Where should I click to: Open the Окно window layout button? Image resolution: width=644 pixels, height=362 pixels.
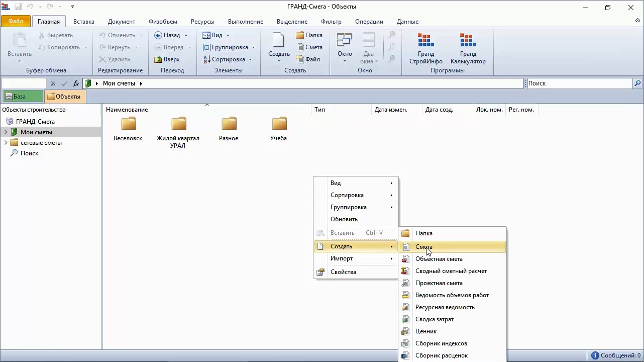(345, 48)
